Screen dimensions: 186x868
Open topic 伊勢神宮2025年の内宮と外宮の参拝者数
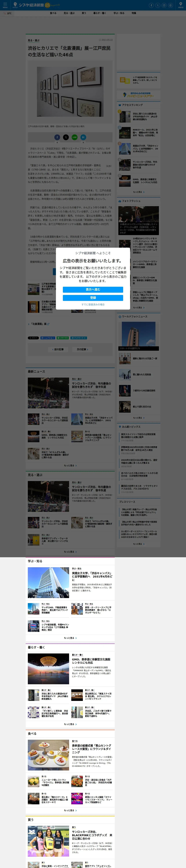[x=139, y=448]
